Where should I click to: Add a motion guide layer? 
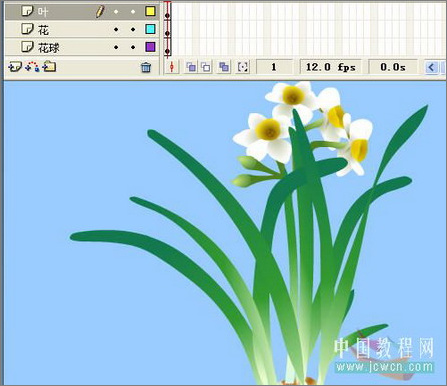coord(32,67)
